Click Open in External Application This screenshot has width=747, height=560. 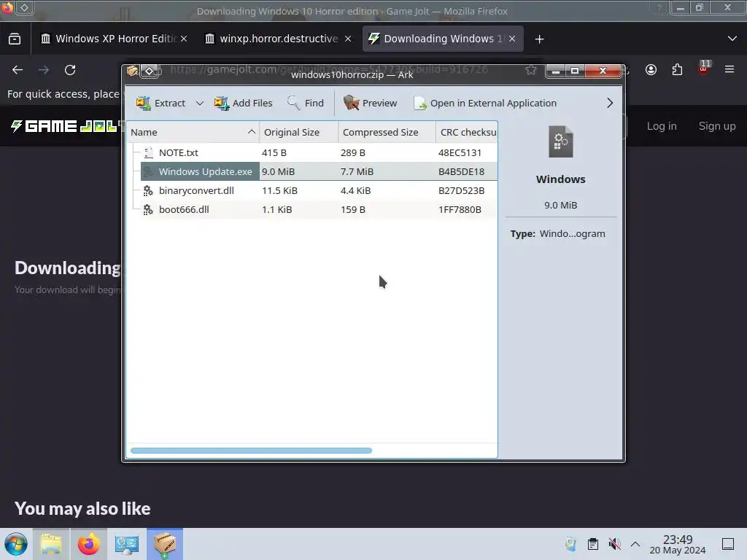[485, 103]
